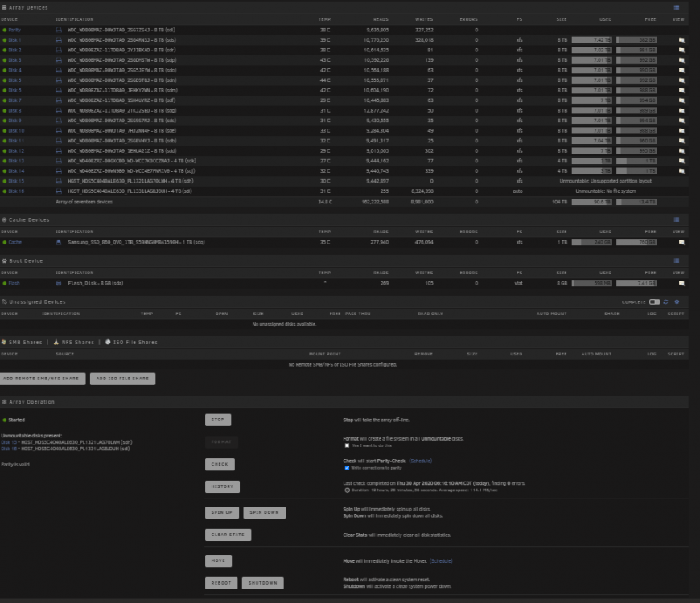Click the Parity disk drive icon
The height and width of the screenshot is (603, 700).
tap(59, 30)
